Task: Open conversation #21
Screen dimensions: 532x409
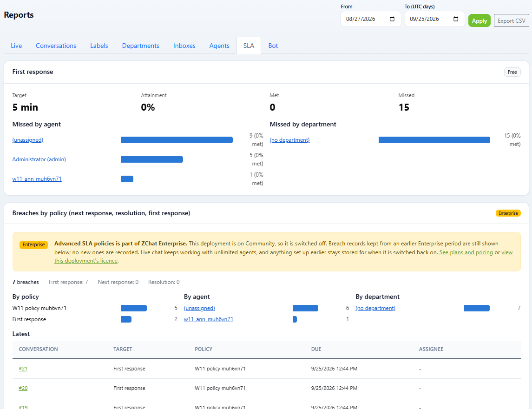Action: tap(23, 369)
